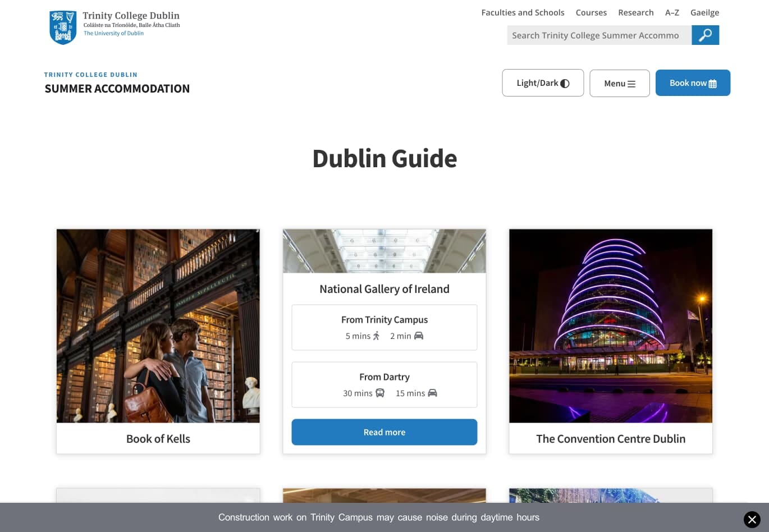Click the Convention Centre Dublin photo

click(611, 325)
